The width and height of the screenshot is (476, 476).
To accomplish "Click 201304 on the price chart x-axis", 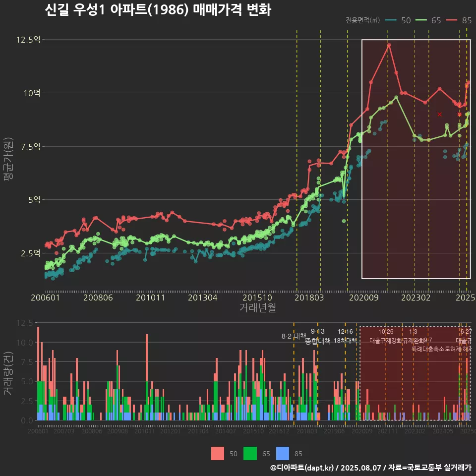I will 202,297.
